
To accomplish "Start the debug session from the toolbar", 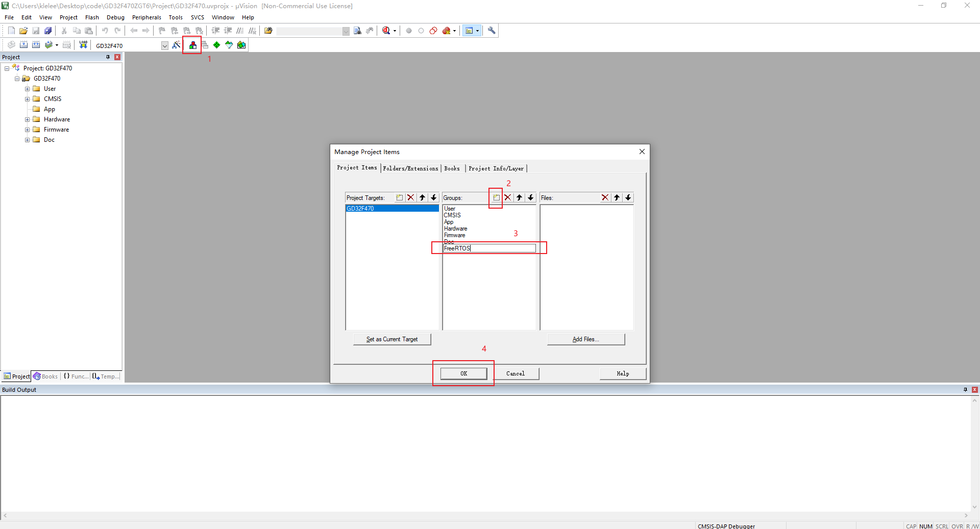I will [x=386, y=31].
